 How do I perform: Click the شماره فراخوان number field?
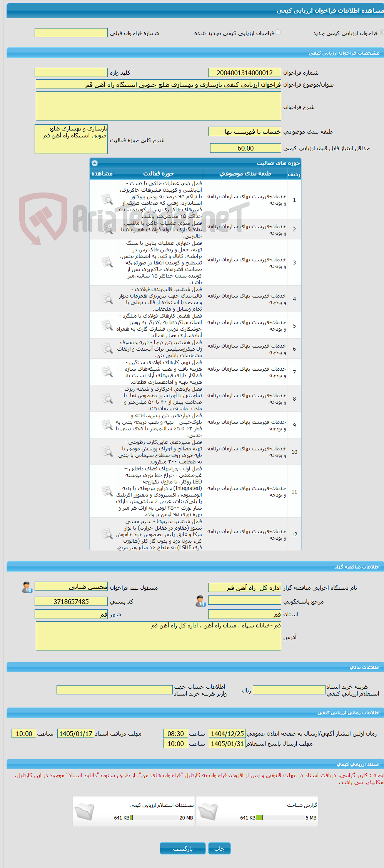coord(245,72)
